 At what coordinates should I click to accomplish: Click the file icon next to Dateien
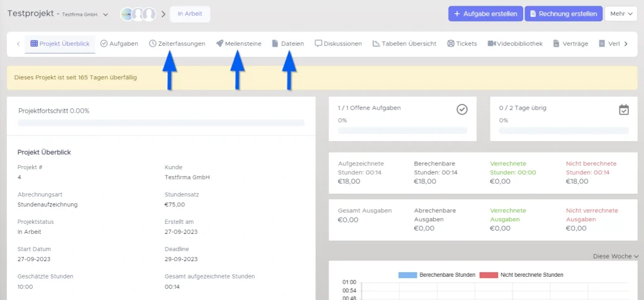pyautogui.click(x=275, y=44)
